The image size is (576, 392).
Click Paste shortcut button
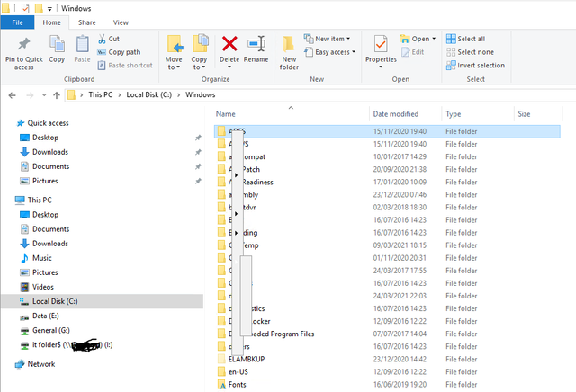pyautogui.click(x=125, y=66)
